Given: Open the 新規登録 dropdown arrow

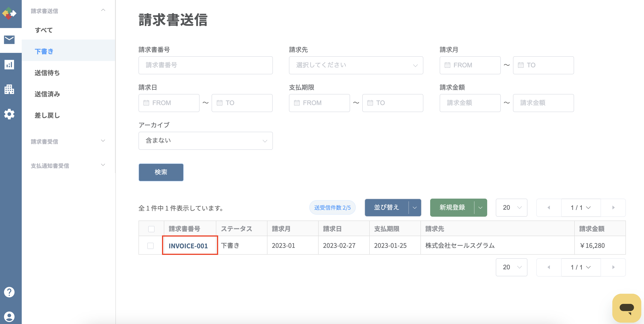Looking at the screenshot, I should [480, 208].
